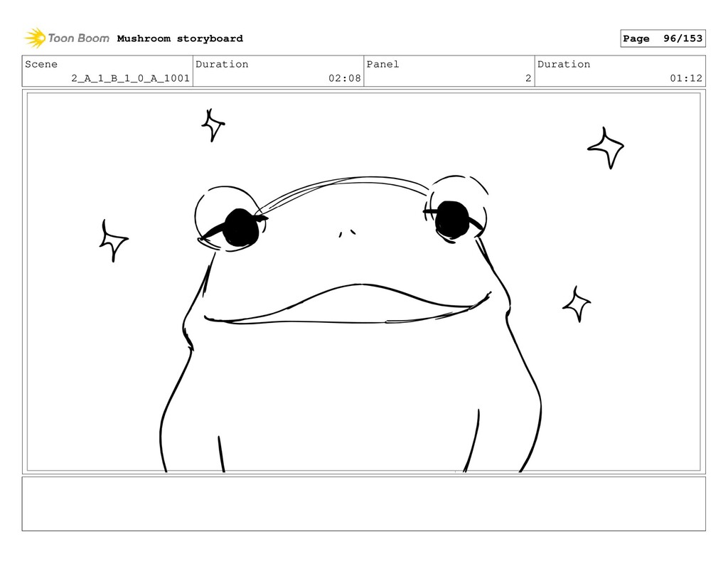This screenshot has height=564, width=728.
Task: Click the empty notes box below panel
Action: pos(363,504)
